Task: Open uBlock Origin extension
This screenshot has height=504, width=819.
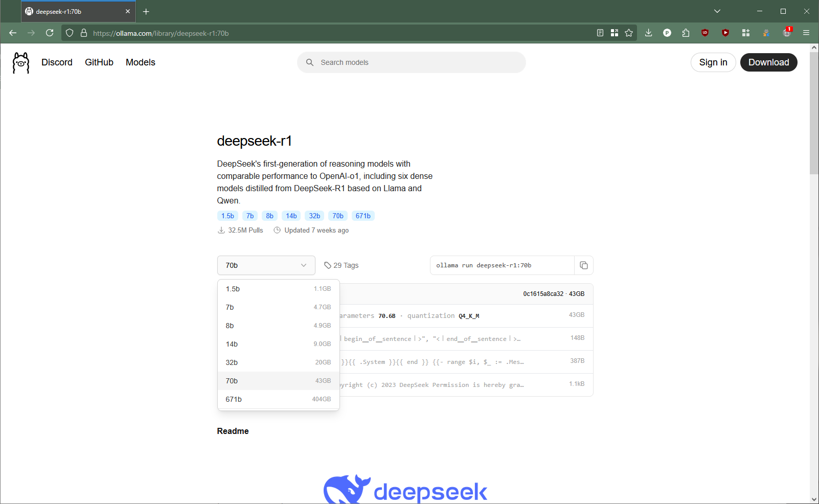Action: coord(705,33)
